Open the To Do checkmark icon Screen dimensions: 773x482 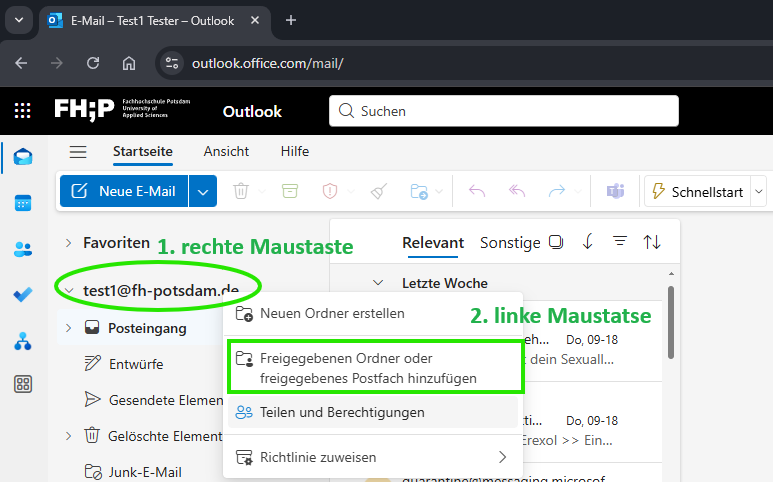click(23, 294)
